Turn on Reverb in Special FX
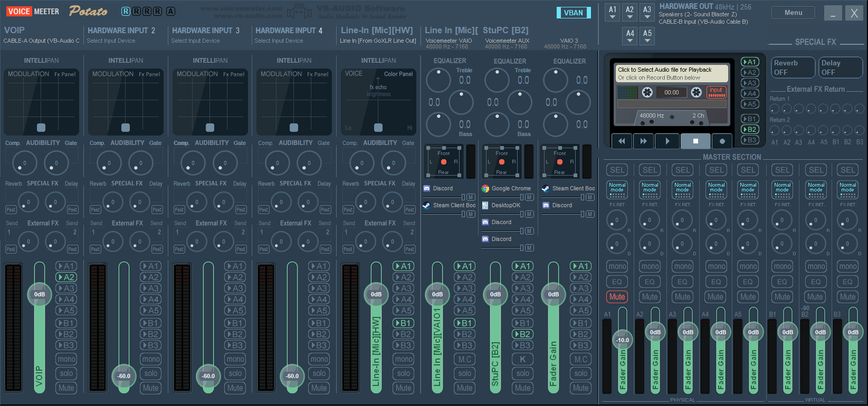The image size is (868, 406). click(x=793, y=67)
